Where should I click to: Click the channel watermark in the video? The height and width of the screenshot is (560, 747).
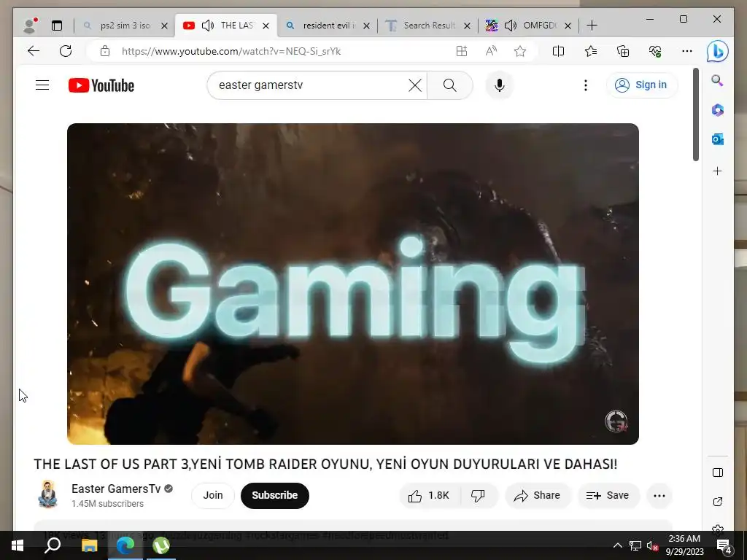click(x=616, y=421)
